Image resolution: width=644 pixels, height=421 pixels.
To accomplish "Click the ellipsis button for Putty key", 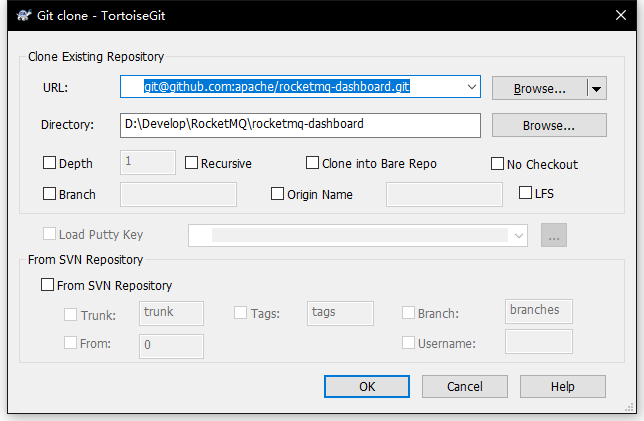I will [x=554, y=235].
